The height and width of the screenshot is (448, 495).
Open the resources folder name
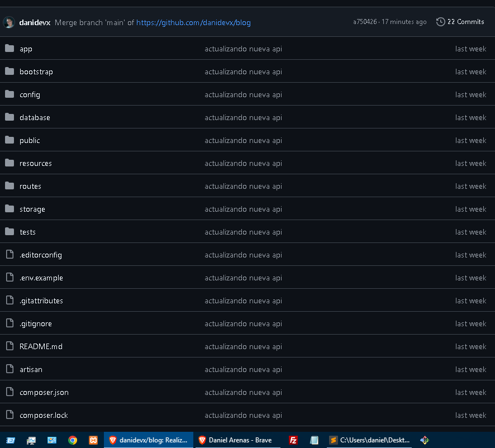click(36, 163)
